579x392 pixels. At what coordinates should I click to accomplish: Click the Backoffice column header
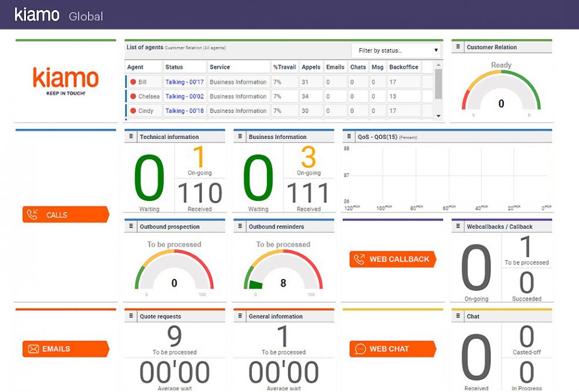click(x=404, y=67)
